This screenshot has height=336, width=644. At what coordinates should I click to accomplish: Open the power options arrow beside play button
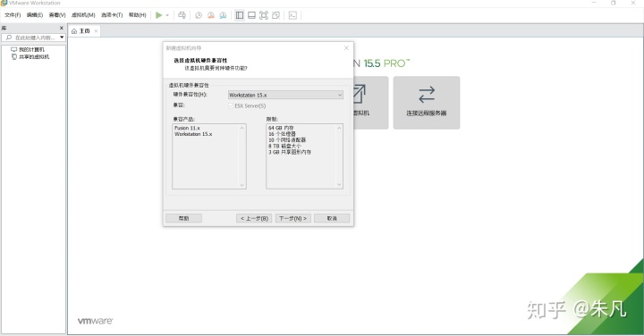[x=167, y=15]
